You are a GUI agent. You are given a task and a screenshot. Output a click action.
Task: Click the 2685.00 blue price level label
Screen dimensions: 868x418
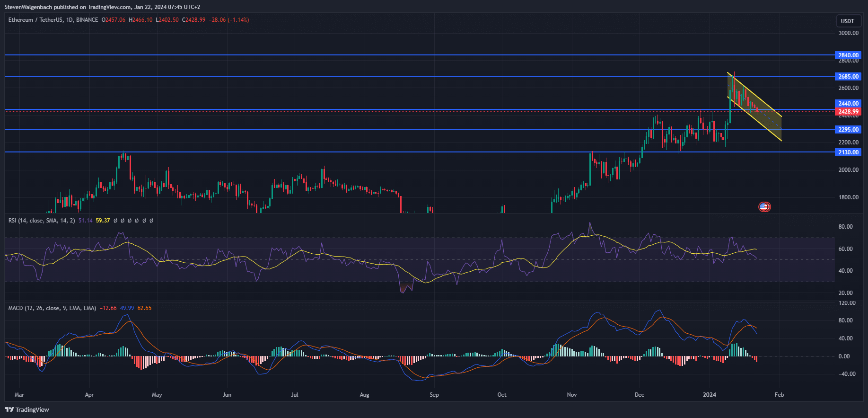pos(848,77)
